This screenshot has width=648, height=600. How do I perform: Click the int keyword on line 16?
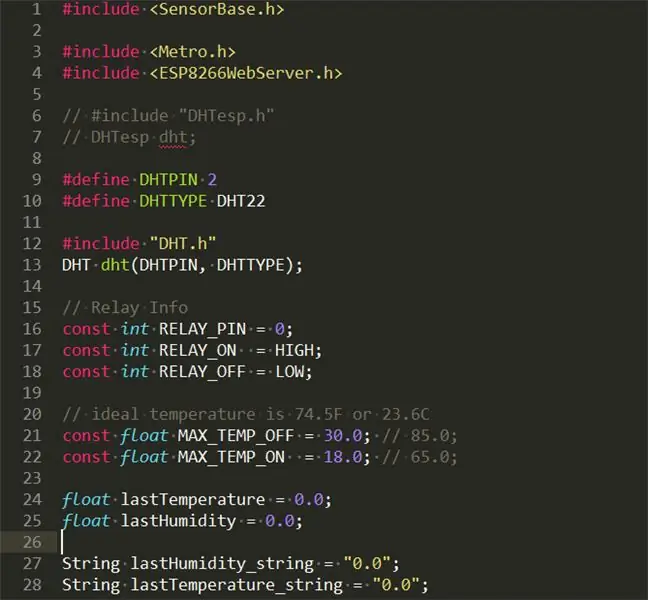tap(134, 329)
